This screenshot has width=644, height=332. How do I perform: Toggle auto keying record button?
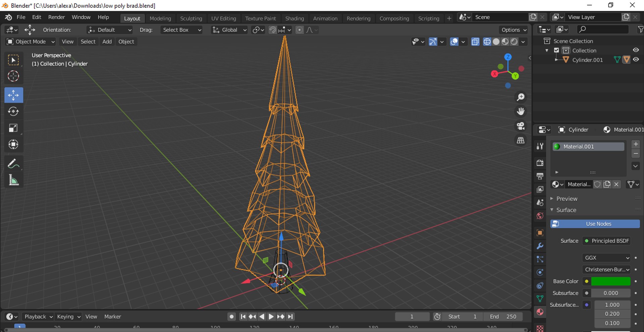tap(231, 317)
